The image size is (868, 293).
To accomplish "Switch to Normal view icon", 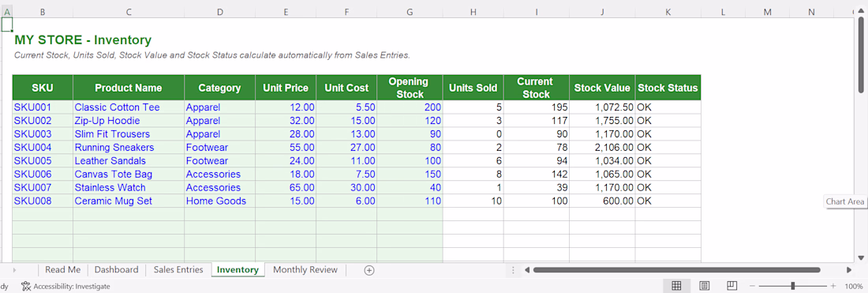I will pos(676,286).
